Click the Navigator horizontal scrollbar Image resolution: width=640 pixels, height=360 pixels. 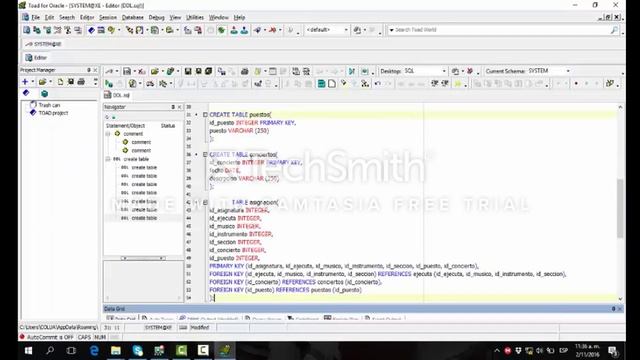coord(143,258)
